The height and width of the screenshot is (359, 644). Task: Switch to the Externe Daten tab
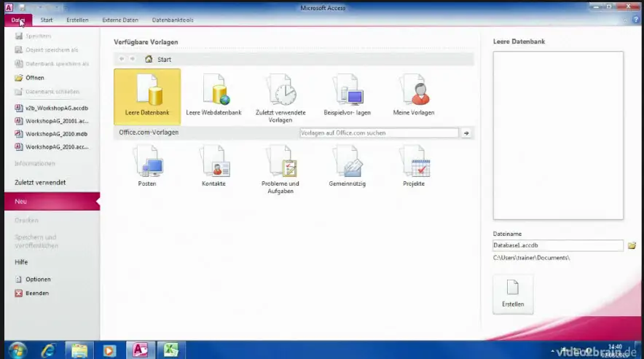[120, 20]
